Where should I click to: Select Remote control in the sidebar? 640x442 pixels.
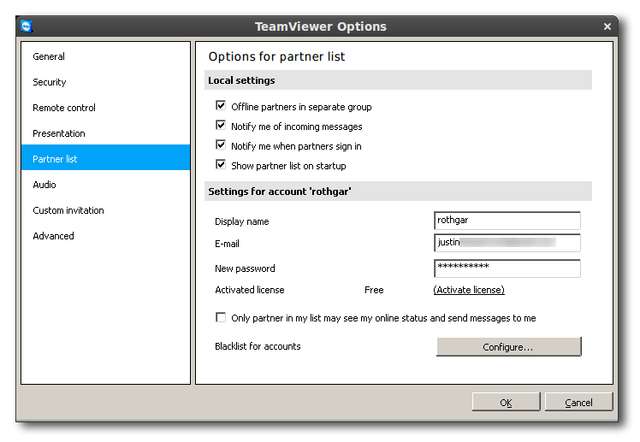pos(64,108)
